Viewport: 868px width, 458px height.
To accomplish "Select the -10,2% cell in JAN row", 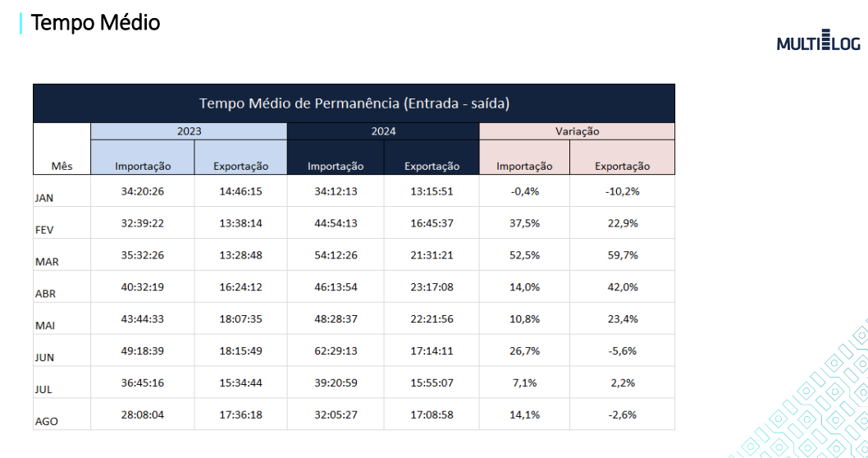I will click(622, 191).
